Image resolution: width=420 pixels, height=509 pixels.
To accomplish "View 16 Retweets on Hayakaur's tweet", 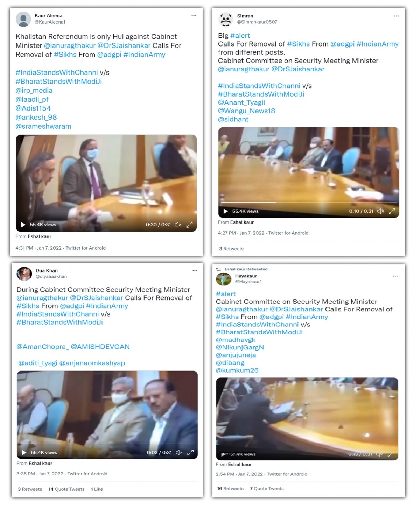I will point(230,489).
